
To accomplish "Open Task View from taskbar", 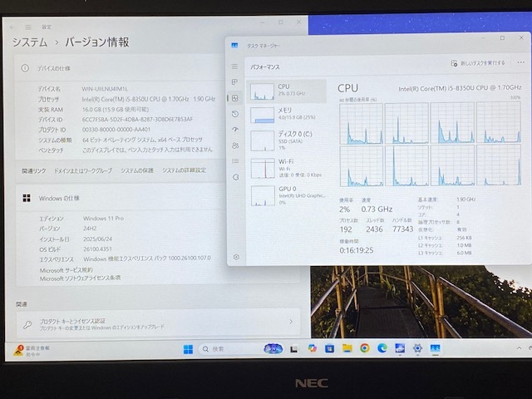I will tap(293, 349).
